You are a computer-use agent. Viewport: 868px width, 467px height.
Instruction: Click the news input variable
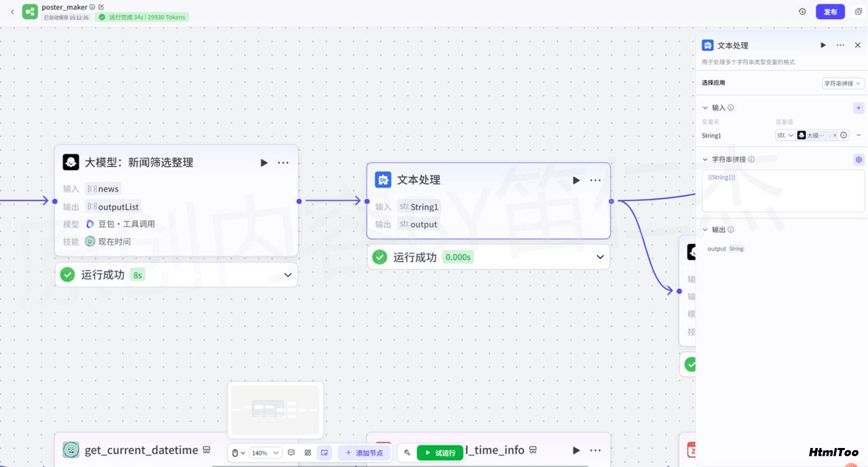point(102,189)
